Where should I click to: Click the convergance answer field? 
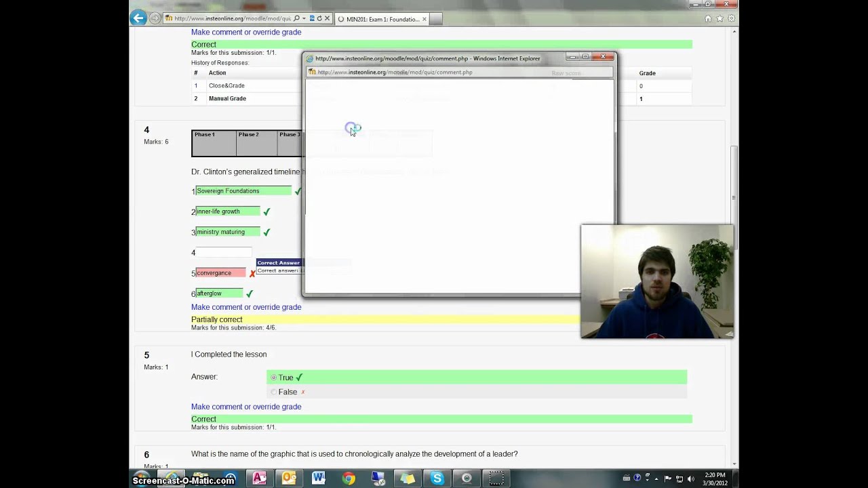(x=220, y=273)
